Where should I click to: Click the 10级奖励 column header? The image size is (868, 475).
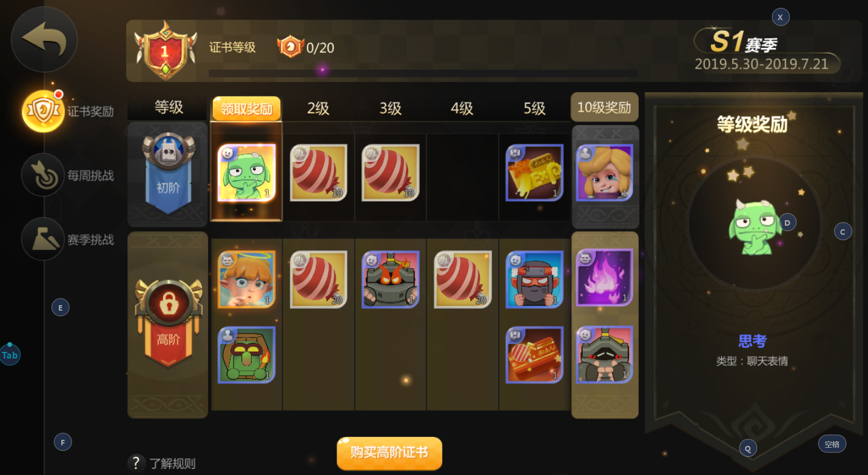[604, 108]
